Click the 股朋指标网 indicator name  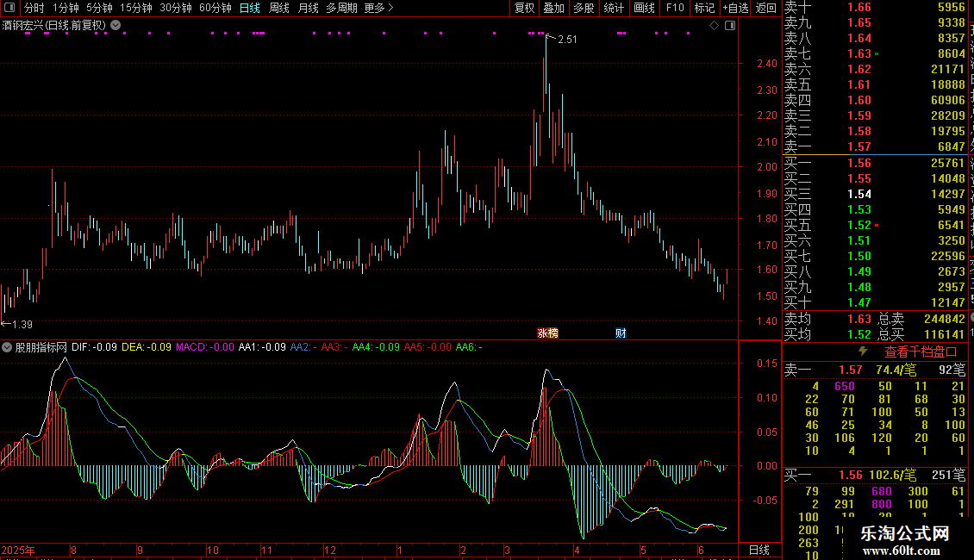pos(41,347)
